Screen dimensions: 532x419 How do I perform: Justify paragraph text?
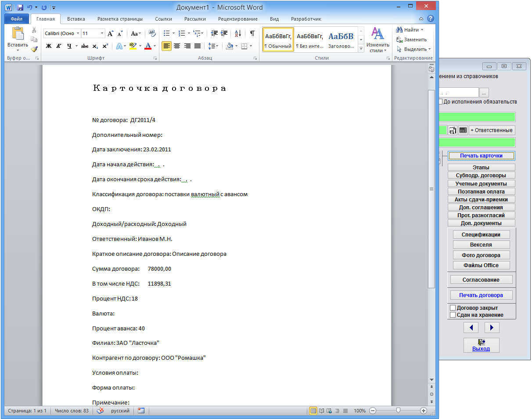point(198,46)
